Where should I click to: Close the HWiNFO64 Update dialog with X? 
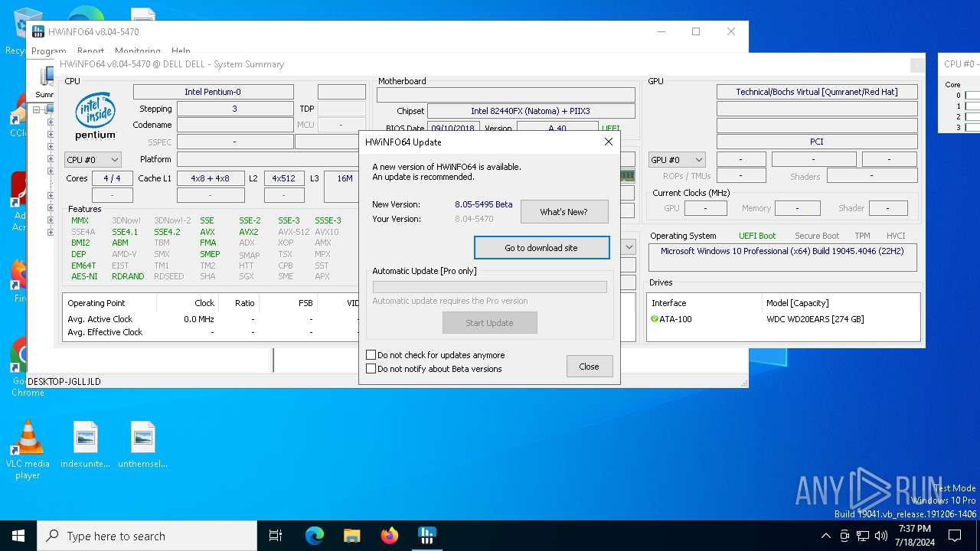pos(608,142)
